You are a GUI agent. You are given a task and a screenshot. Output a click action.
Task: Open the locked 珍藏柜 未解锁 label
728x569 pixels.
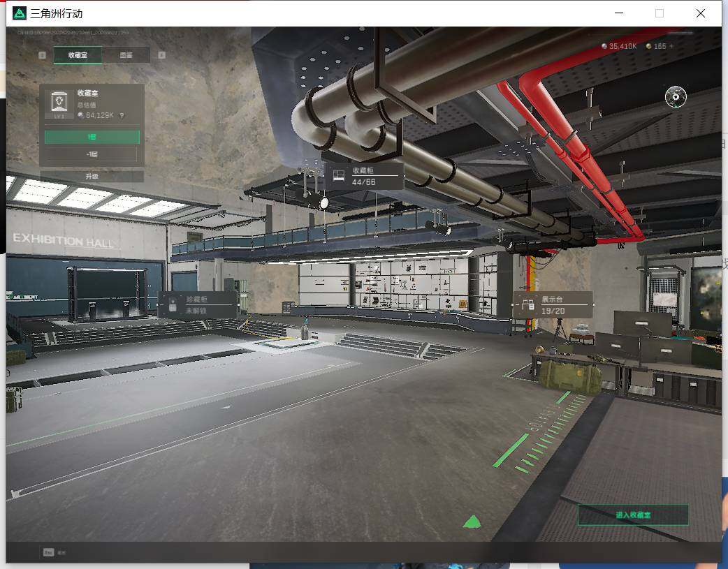[198, 305]
